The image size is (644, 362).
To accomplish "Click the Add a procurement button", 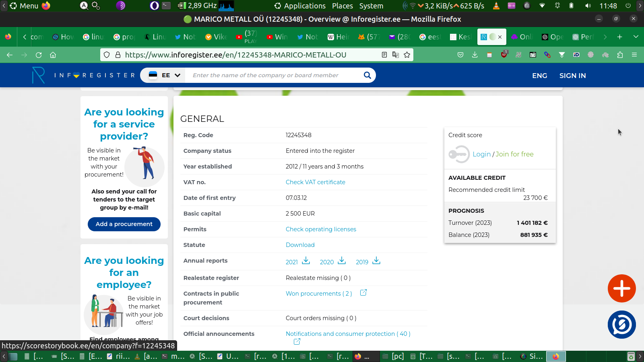I will coord(124,224).
